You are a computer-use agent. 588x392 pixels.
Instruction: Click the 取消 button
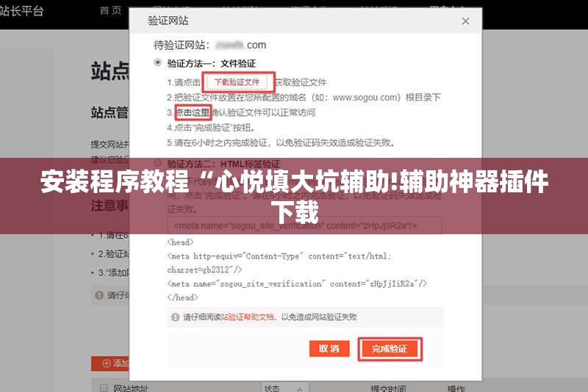(x=329, y=349)
